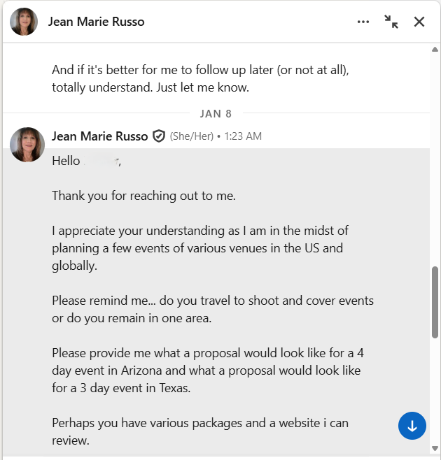441x460 pixels.
Task: Click the verified shield badge beside sender name
Action: point(159,136)
